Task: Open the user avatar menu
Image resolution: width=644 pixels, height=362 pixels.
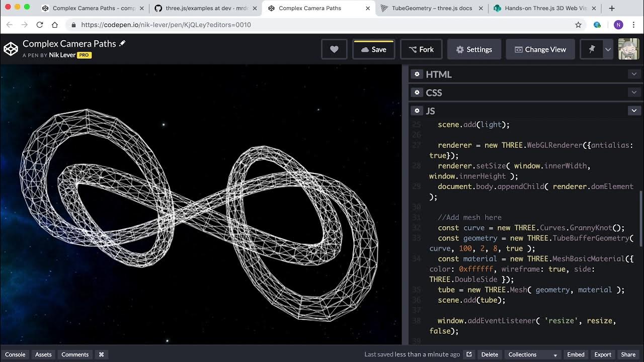Action: (628, 49)
